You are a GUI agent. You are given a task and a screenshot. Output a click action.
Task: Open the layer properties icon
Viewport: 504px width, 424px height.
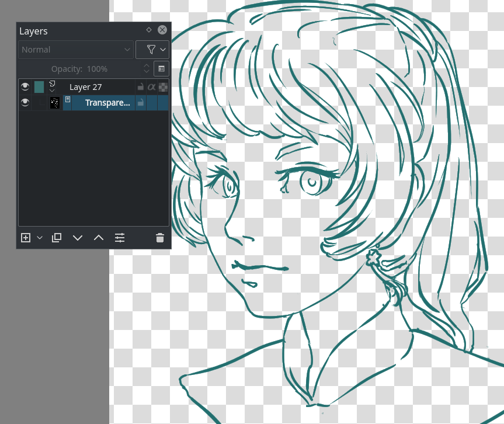click(x=120, y=238)
